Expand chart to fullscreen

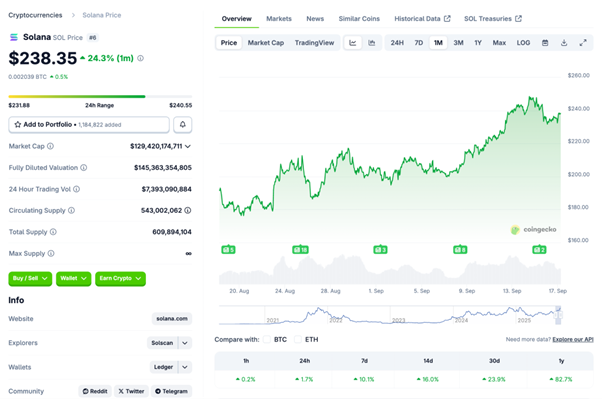pyautogui.click(x=583, y=43)
